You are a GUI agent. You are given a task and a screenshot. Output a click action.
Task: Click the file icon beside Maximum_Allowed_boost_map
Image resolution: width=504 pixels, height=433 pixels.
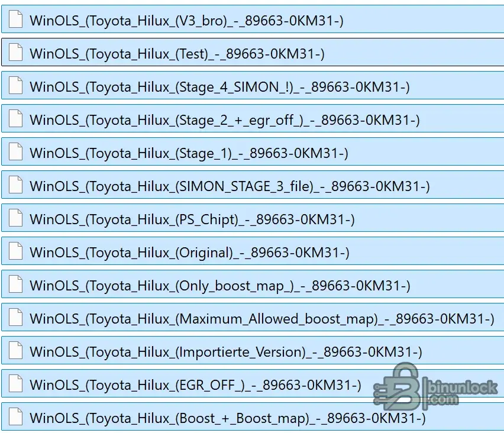pos(15,317)
